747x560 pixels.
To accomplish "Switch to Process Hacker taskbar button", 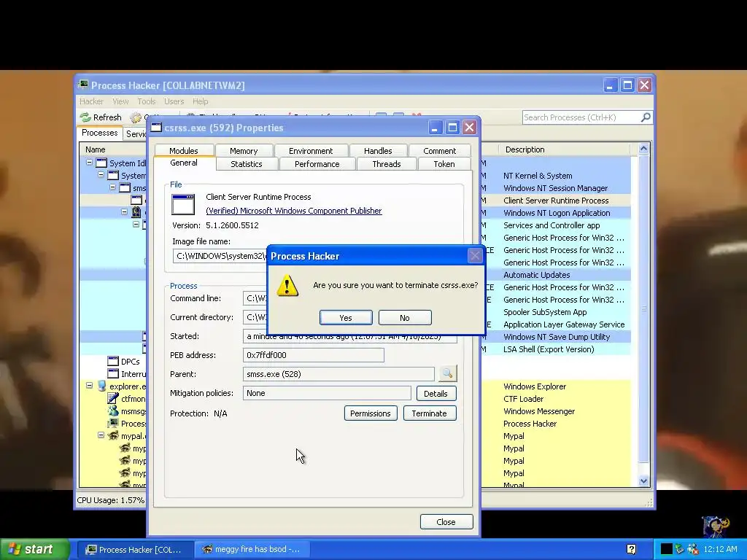I will coord(135,550).
